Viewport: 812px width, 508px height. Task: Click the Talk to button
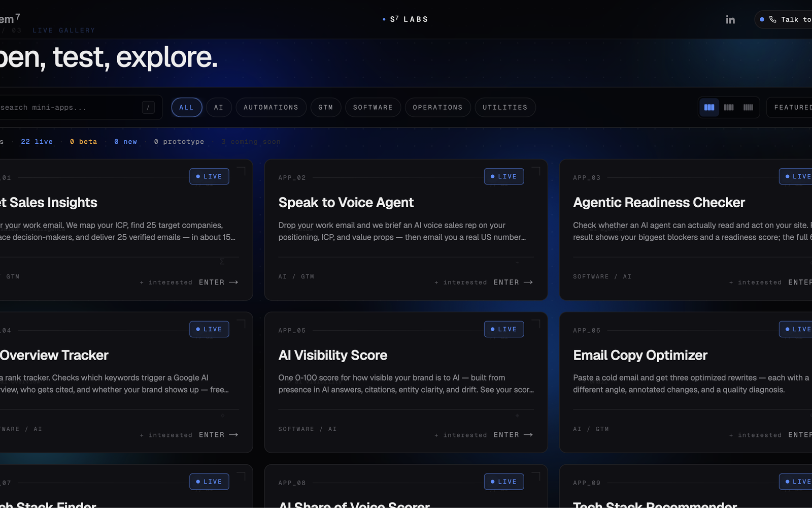[x=784, y=19]
